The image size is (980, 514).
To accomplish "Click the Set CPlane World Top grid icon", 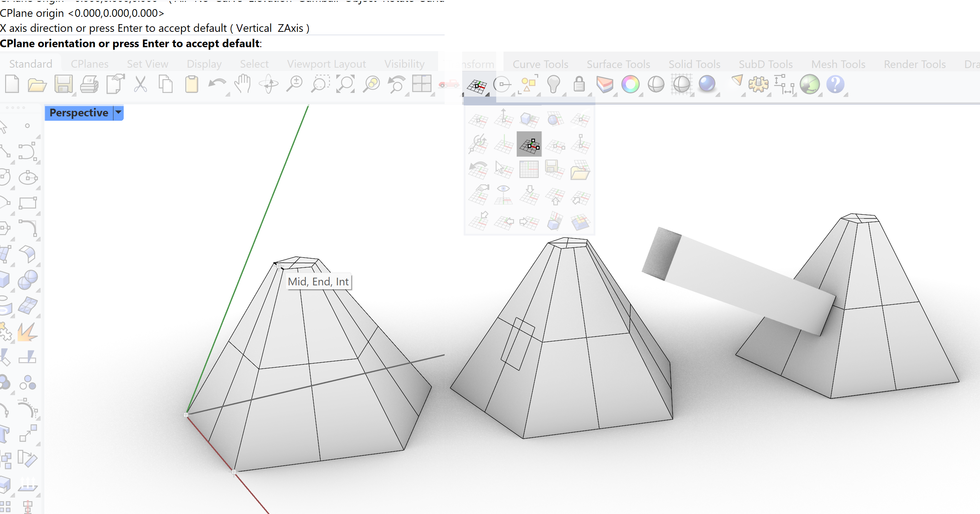I will coord(529,170).
